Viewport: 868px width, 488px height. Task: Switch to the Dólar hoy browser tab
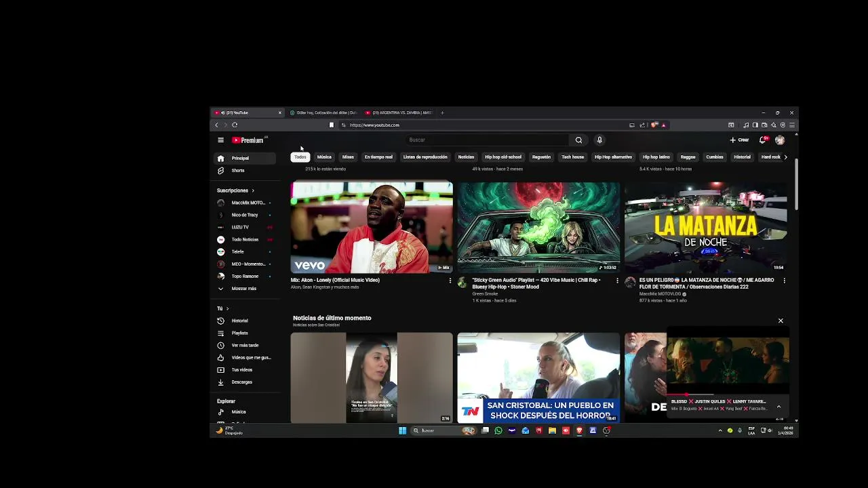323,113
